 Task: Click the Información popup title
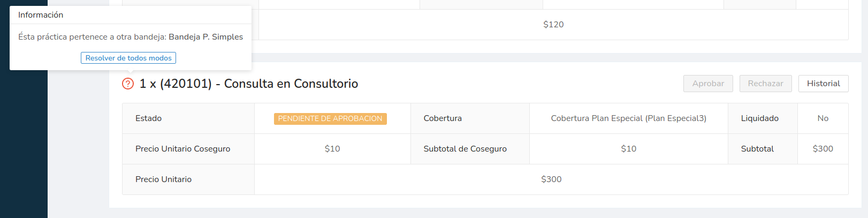click(41, 15)
